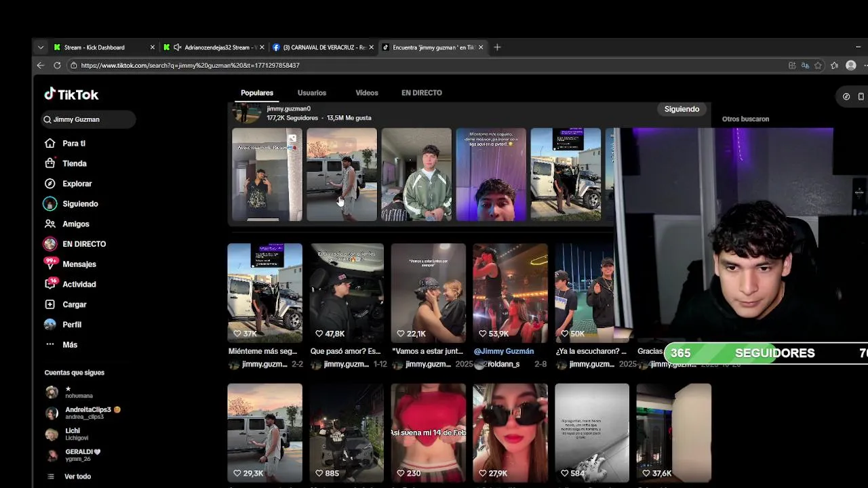Open the Tienda shop icon
This screenshot has width=868, height=488.
[x=50, y=163]
